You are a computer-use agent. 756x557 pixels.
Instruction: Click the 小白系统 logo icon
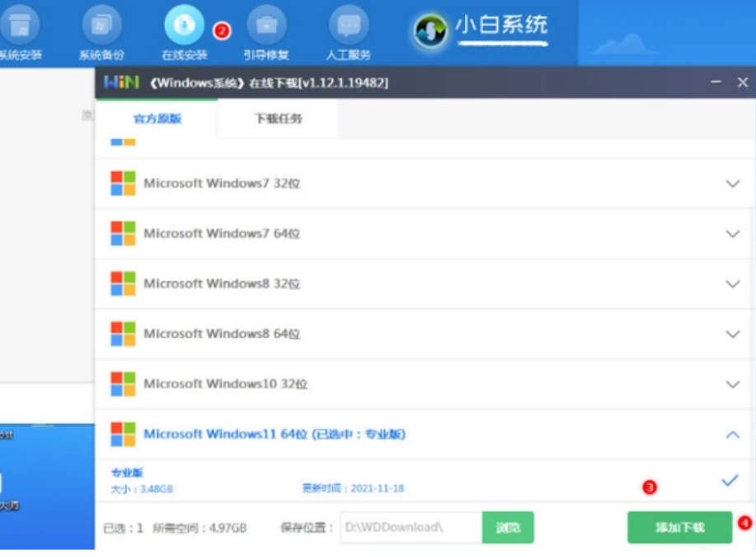tap(430, 30)
